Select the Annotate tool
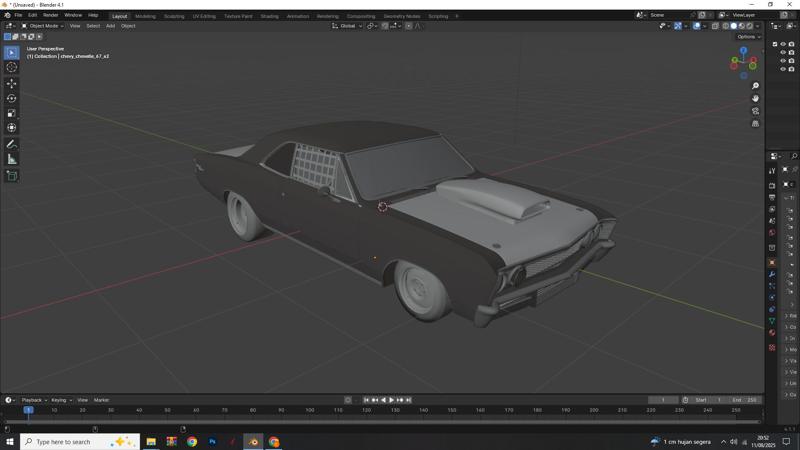Viewport: 800px width, 450px height. pos(12,144)
